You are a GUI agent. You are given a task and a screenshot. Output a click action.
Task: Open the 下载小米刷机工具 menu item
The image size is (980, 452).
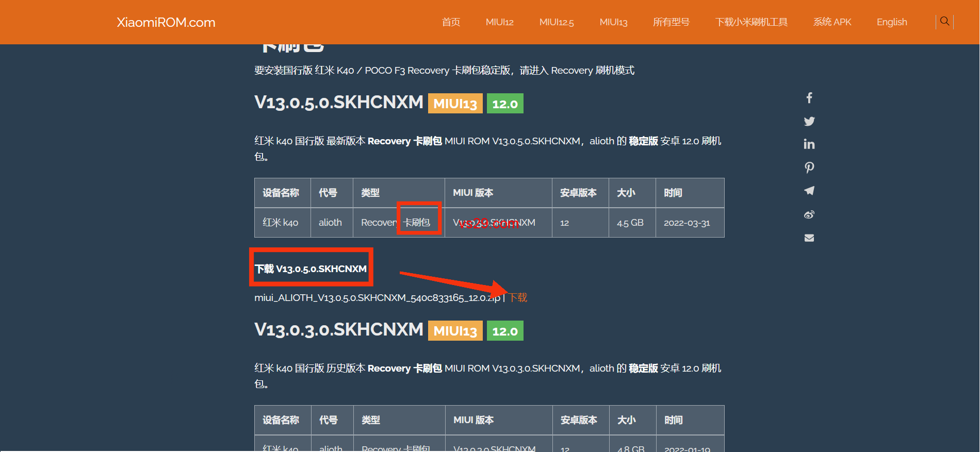(x=752, y=22)
